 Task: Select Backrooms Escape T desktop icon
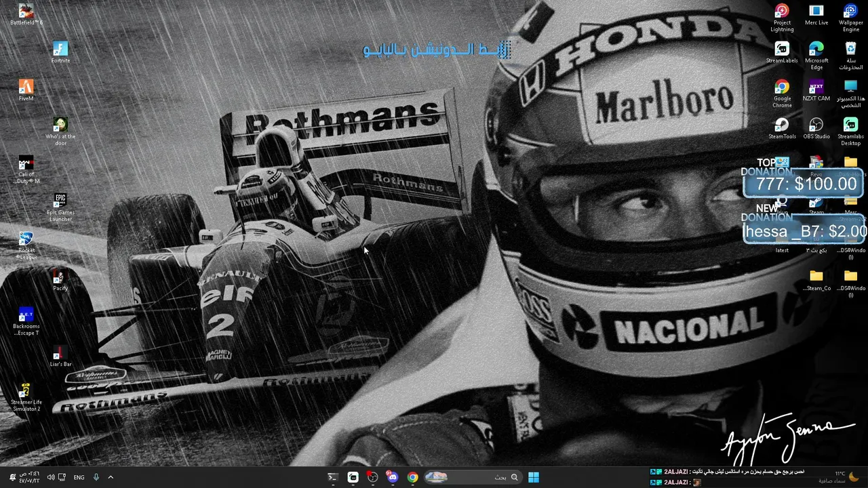point(26,321)
